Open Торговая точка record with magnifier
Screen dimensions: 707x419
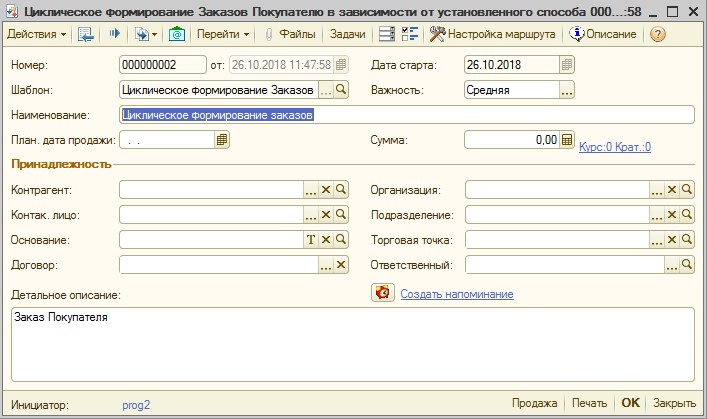coord(687,239)
